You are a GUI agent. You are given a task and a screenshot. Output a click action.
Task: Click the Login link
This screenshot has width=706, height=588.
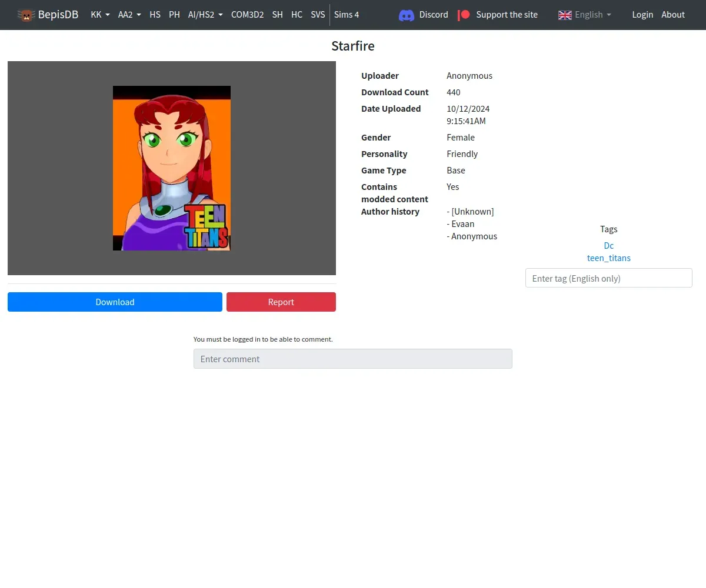(642, 15)
